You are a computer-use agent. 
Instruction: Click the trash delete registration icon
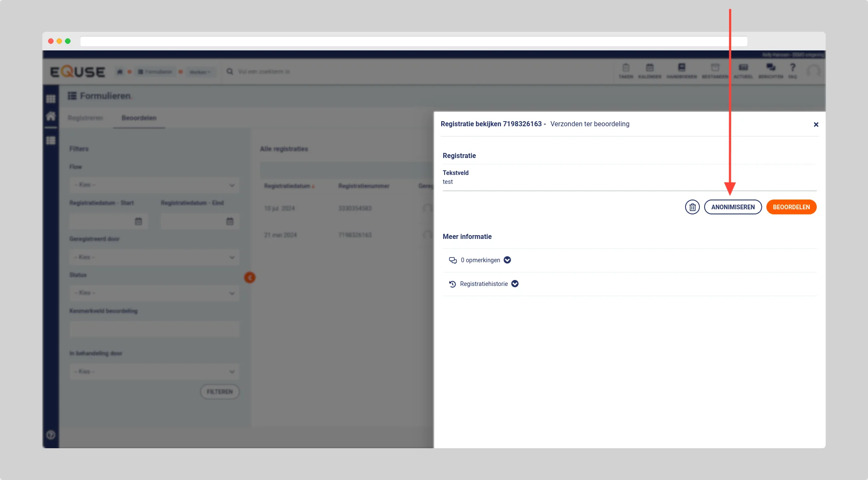point(692,207)
